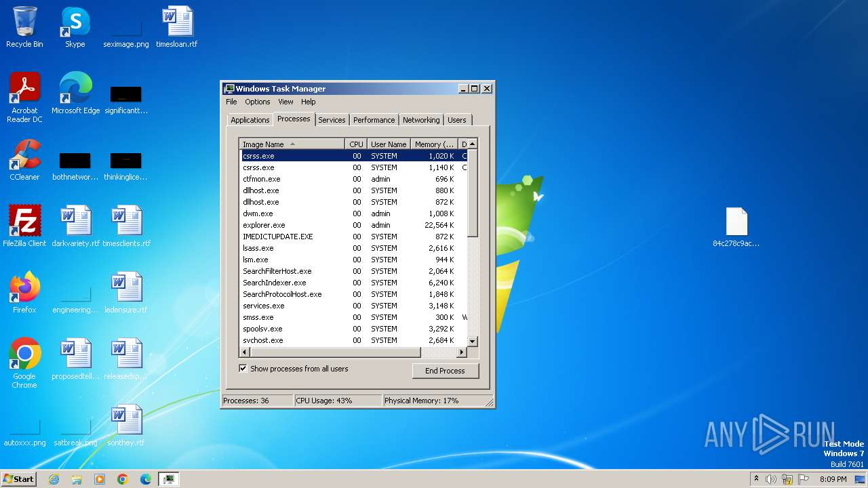Select the lsass.exe process row
Viewport: 868px width, 488px height.
click(353, 248)
